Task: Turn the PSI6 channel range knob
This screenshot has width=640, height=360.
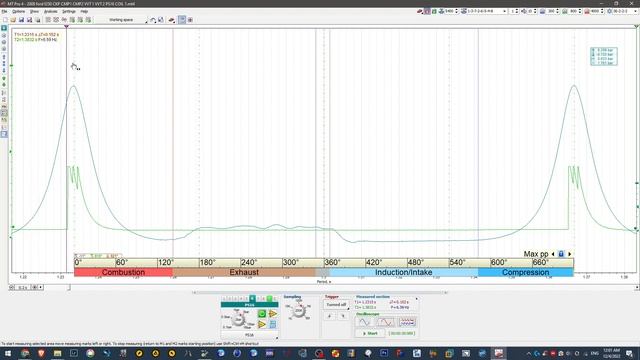Action: (238, 320)
